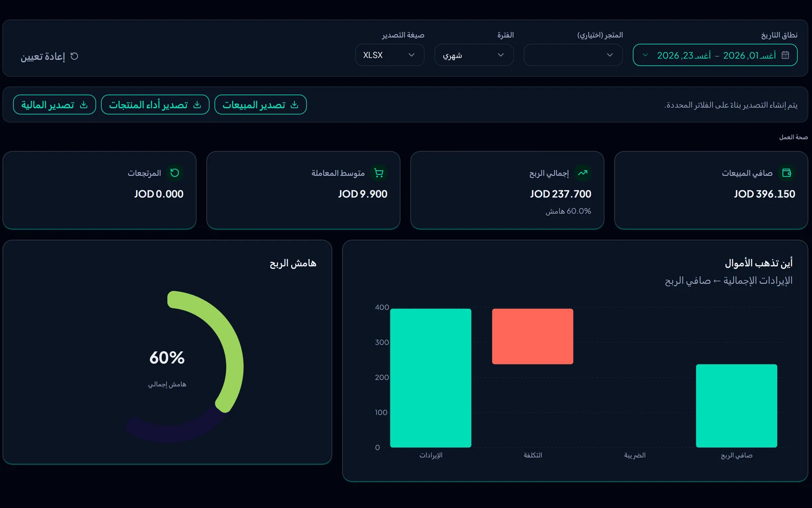
Task: Click the تصدير أداء المنتجات export button
Action: pos(155,105)
